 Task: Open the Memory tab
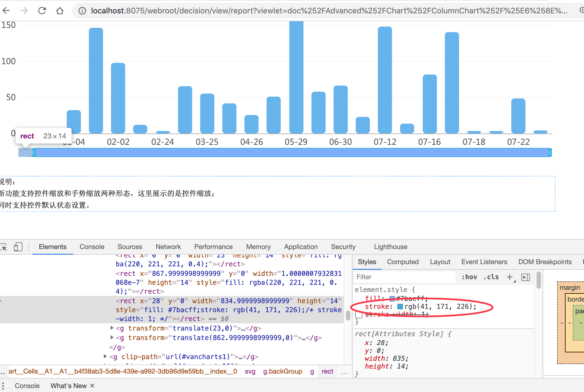click(x=258, y=247)
